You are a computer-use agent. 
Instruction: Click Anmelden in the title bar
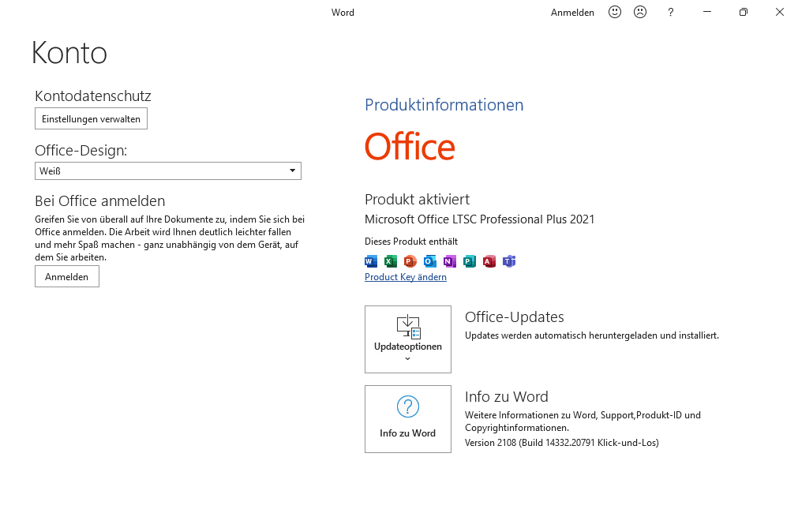point(572,13)
